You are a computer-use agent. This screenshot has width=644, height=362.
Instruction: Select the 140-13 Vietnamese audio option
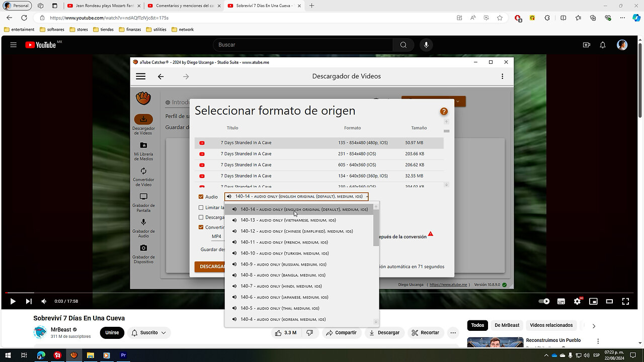tap(299, 220)
